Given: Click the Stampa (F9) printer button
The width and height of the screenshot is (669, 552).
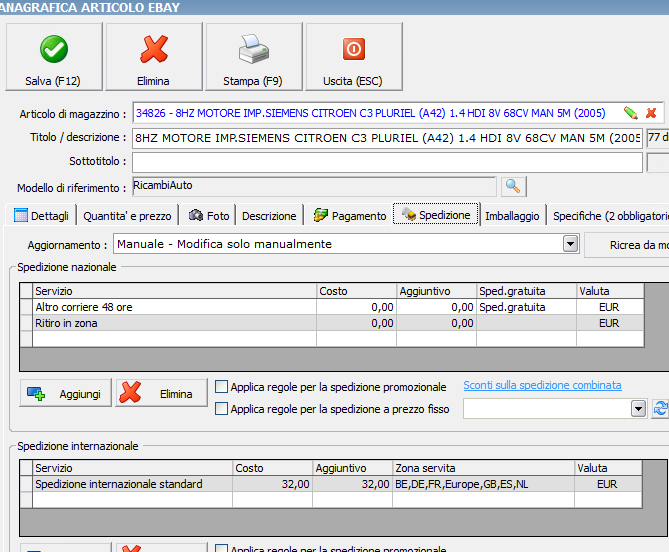Looking at the screenshot, I should [x=253, y=57].
